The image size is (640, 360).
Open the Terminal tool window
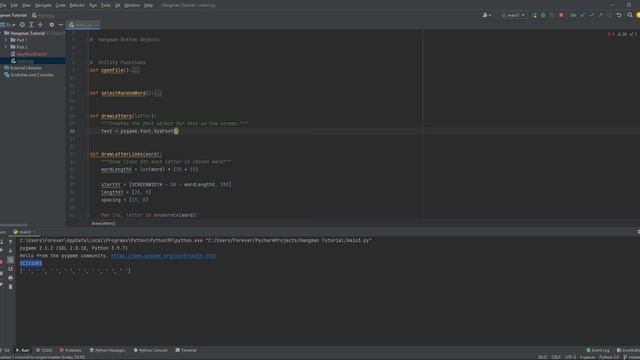click(x=186, y=350)
